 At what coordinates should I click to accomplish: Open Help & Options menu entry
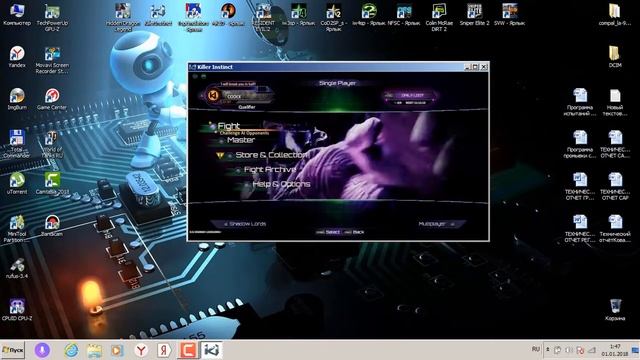281,184
